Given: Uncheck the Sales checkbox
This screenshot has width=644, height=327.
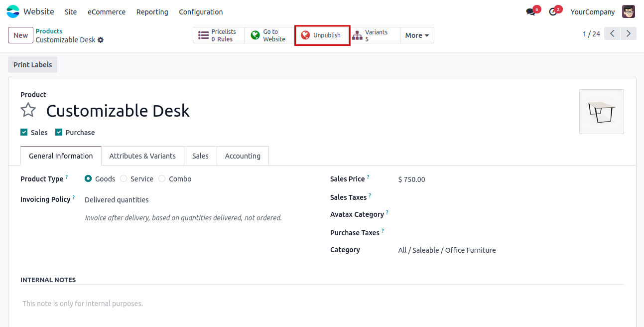Looking at the screenshot, I should coord(24,132).
